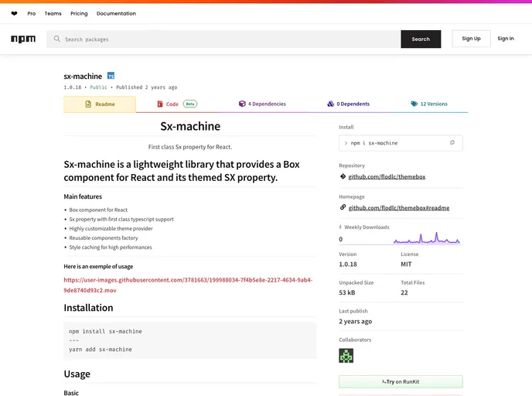The height and width of the screenshot is (396, 532).
Task: Go to the Pricing page
Action: (79, 14)
